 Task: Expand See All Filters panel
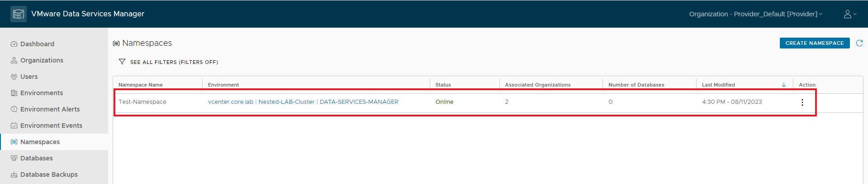click(174, 62)
